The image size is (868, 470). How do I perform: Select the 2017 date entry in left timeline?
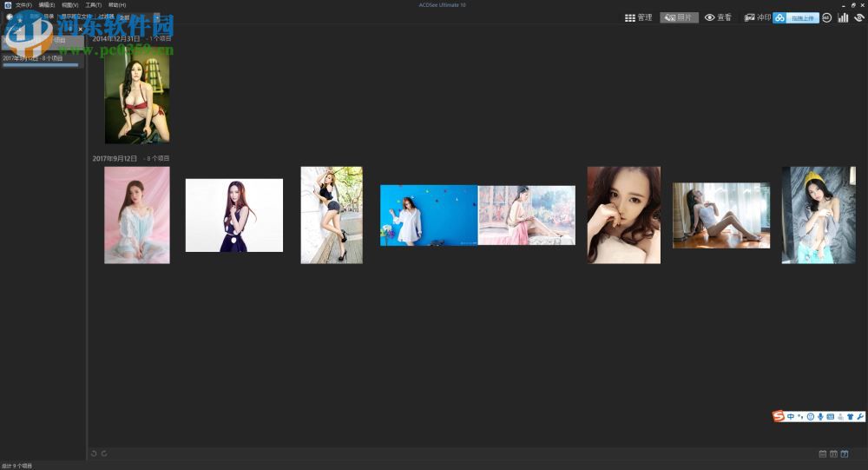pos(42,60)
